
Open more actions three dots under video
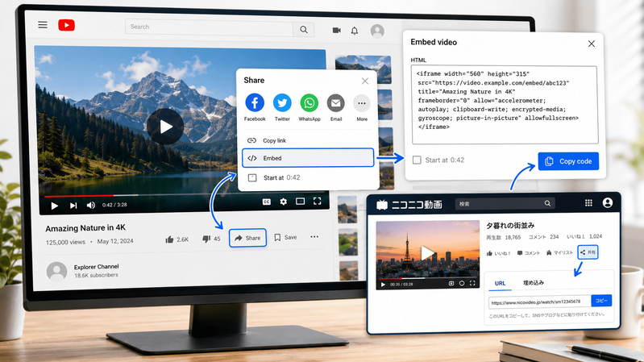[314, 237]
